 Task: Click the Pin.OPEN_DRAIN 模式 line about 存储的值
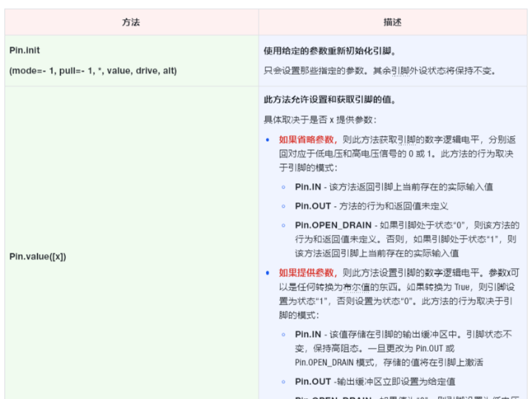pos(389,362)
